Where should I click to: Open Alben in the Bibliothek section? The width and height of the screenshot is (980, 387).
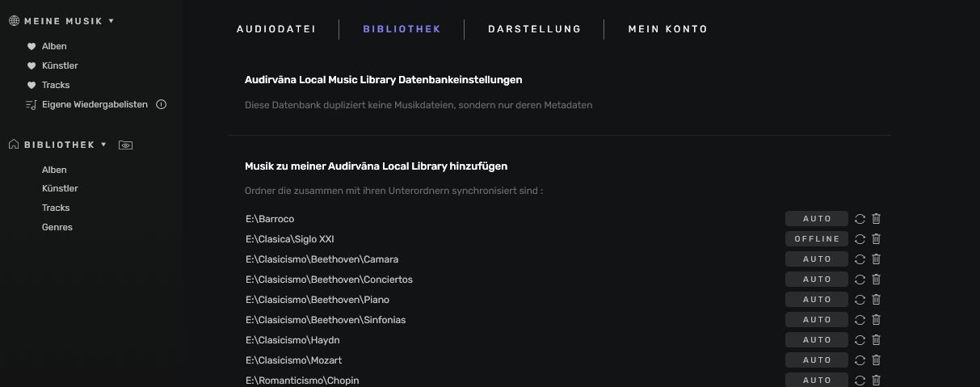click(x=54, y=170)
